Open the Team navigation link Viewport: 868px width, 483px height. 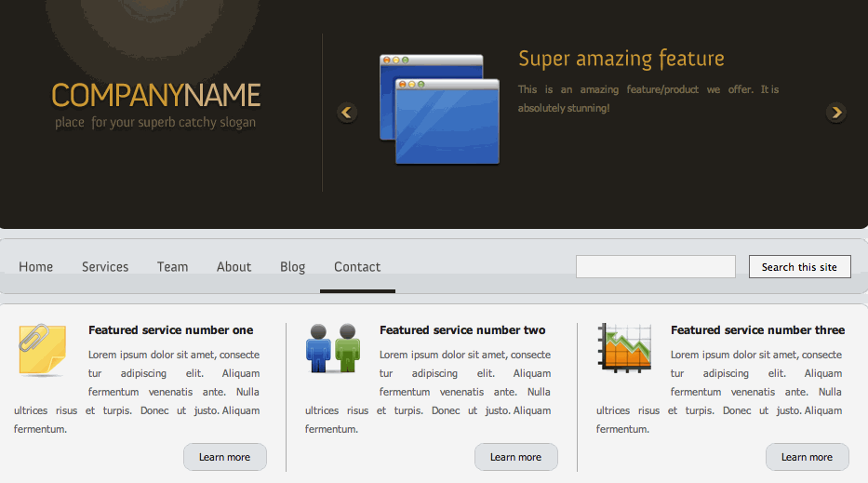173,267
